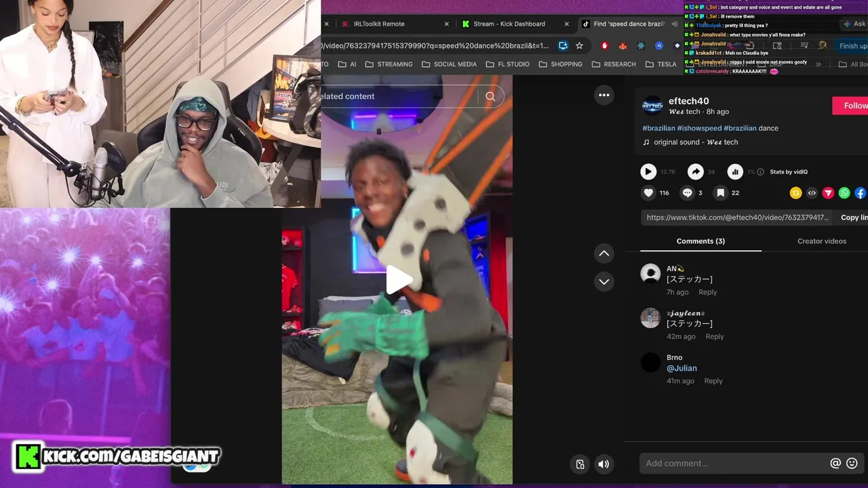Open the FL STUDIO bookmarks folder
Screen dimensions: 868x488
coord(508,64)
